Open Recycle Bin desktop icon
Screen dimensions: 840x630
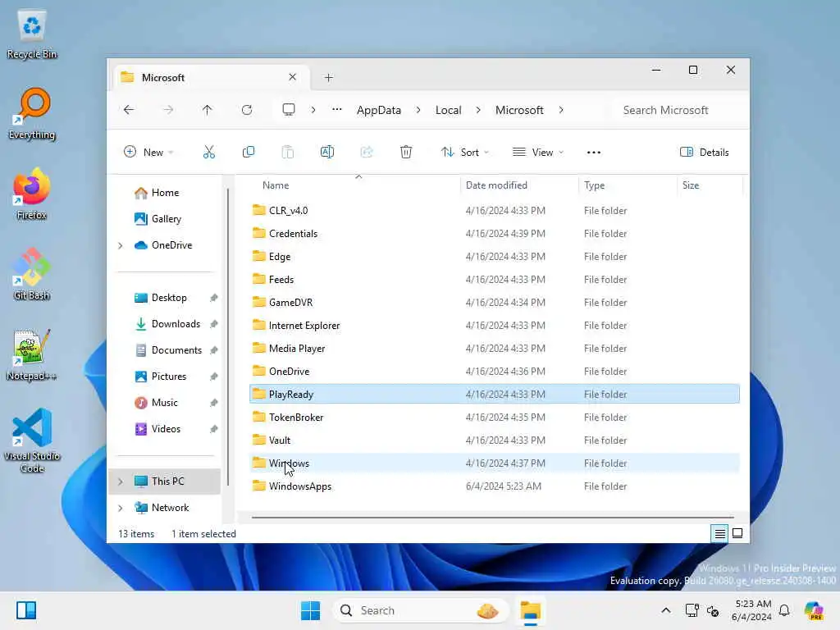pos(32,34)
